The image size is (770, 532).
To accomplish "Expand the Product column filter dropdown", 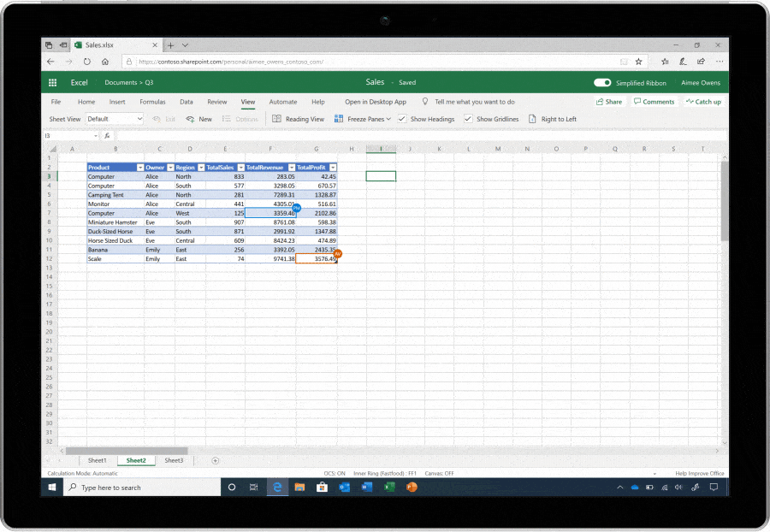I will 140,168.
